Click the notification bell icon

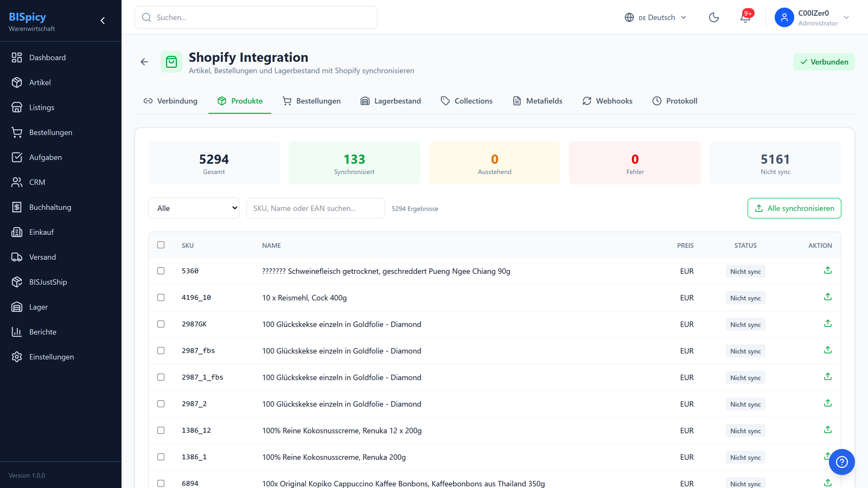coord(745,17)
